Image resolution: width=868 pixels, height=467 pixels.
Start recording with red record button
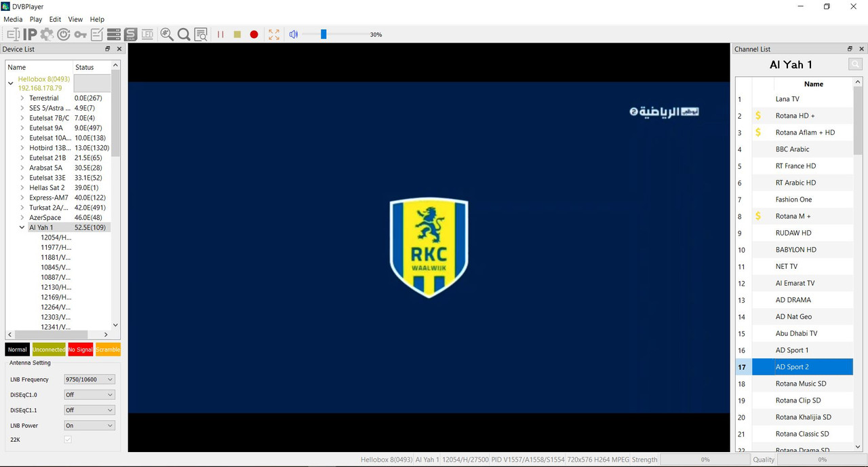pyautogui.click(x=254, y=34)
